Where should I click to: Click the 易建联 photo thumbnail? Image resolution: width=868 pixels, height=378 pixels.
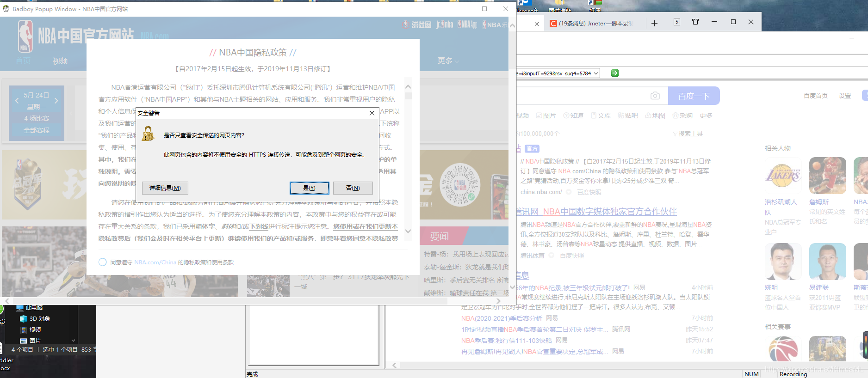click(x=827, y=262)
